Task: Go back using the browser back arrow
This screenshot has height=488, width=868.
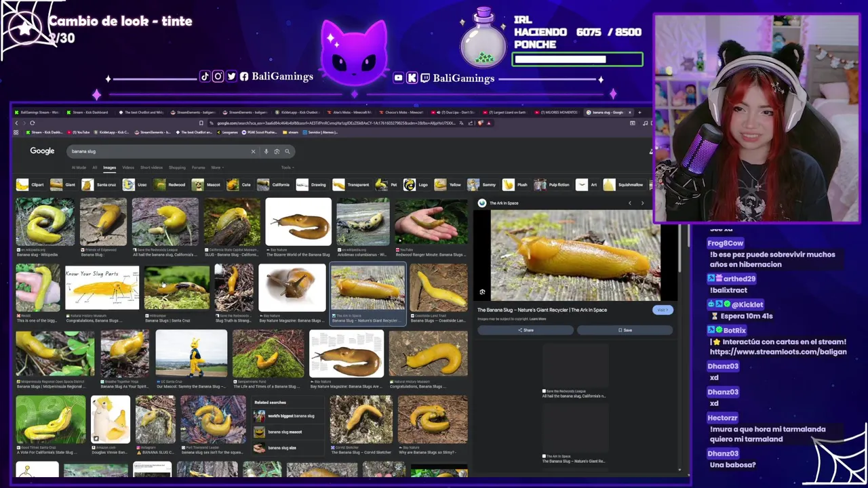Action: coord(17,123)
